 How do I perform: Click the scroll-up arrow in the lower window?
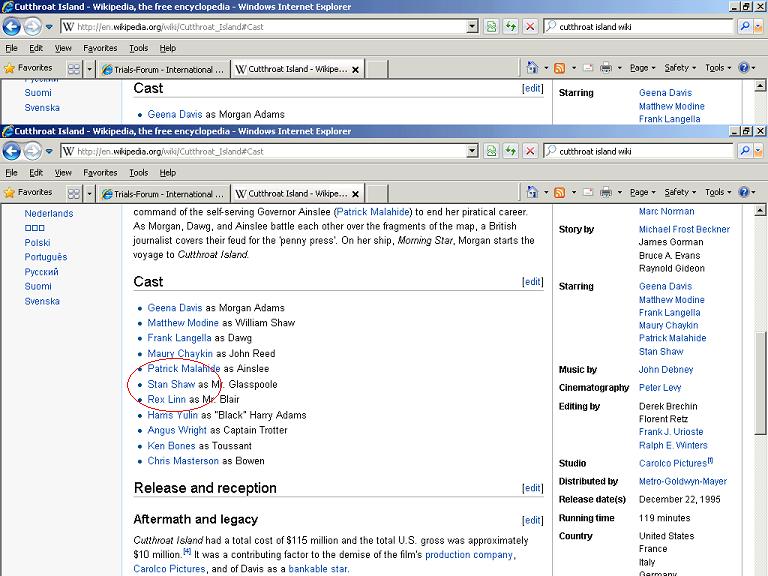760,211
